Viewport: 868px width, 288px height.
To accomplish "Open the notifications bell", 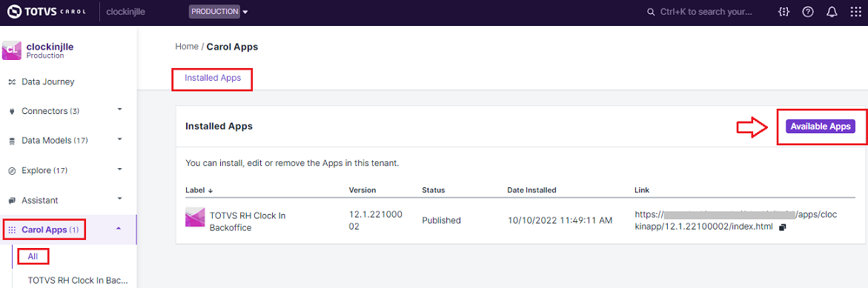I will click(832, 12).
